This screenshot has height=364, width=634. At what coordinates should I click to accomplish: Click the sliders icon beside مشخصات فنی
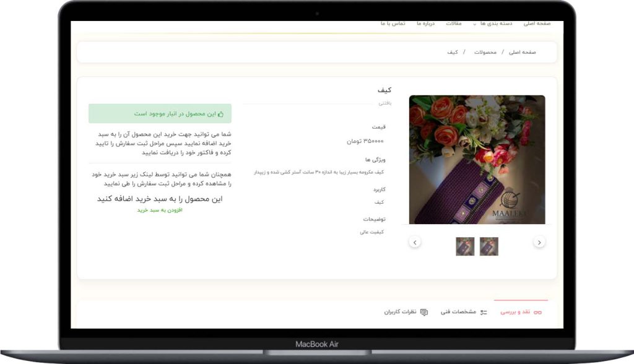pos(484,313)
